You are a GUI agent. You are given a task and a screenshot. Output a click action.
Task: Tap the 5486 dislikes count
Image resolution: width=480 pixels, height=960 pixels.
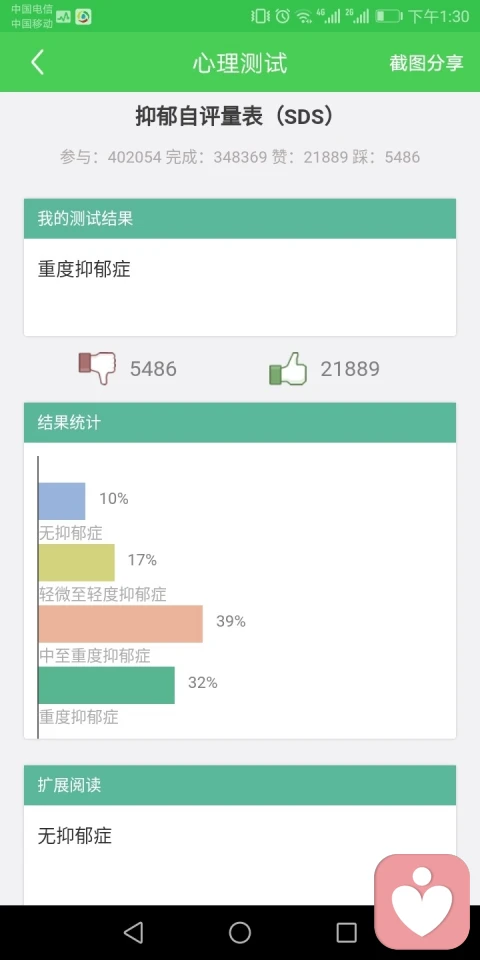click(x=153, y=369)
